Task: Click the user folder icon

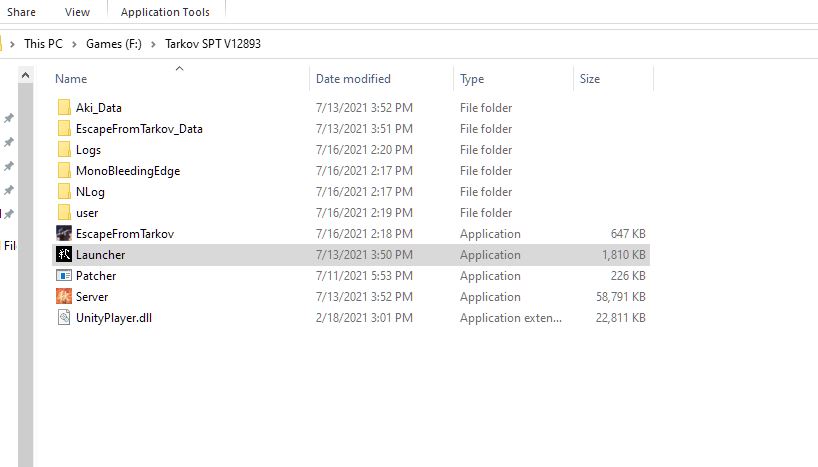Action: point(64,212)
